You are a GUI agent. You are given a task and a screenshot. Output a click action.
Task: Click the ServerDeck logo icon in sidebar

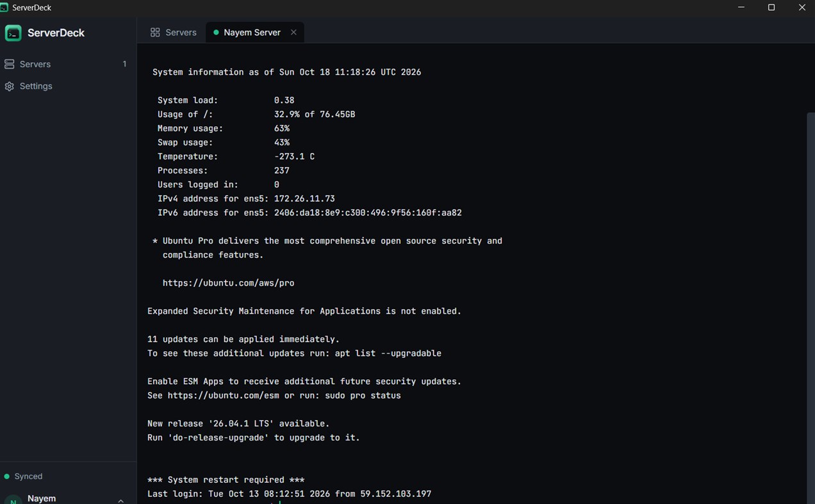(13, 33)
